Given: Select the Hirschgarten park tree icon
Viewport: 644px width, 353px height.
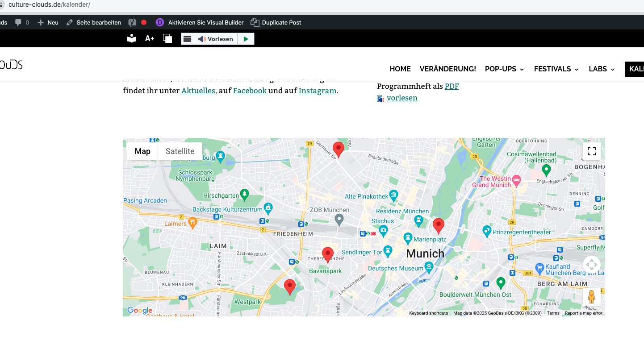Looking at the screenshot, I should [x=244, y=194].
